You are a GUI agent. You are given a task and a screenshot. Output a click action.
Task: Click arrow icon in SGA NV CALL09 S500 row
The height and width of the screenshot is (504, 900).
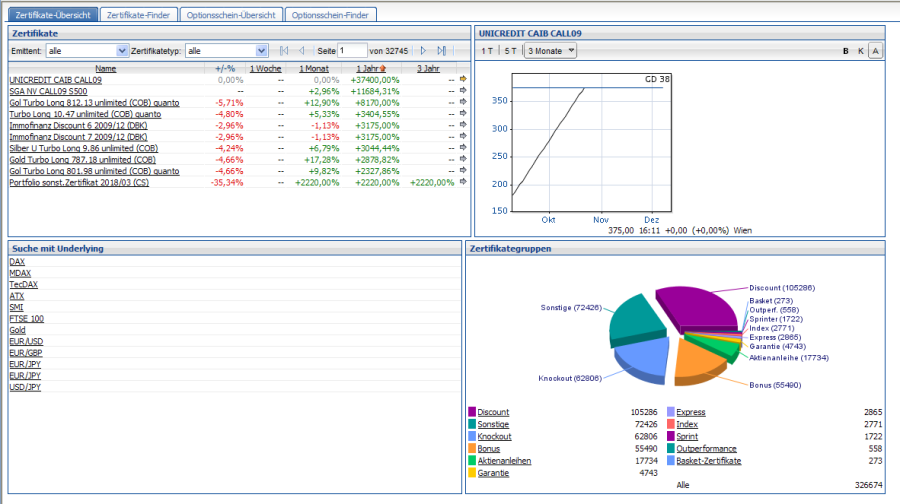(463, 91)
